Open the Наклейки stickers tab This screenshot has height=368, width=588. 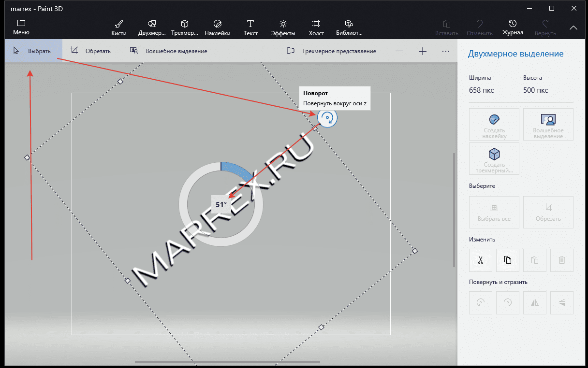point(217,28)
